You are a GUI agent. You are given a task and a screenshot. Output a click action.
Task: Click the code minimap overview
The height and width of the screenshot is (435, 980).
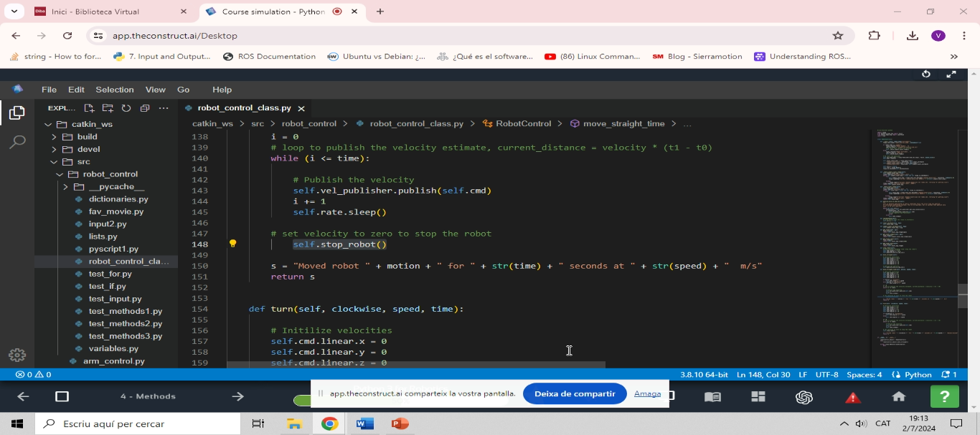(x=916, y=247)
